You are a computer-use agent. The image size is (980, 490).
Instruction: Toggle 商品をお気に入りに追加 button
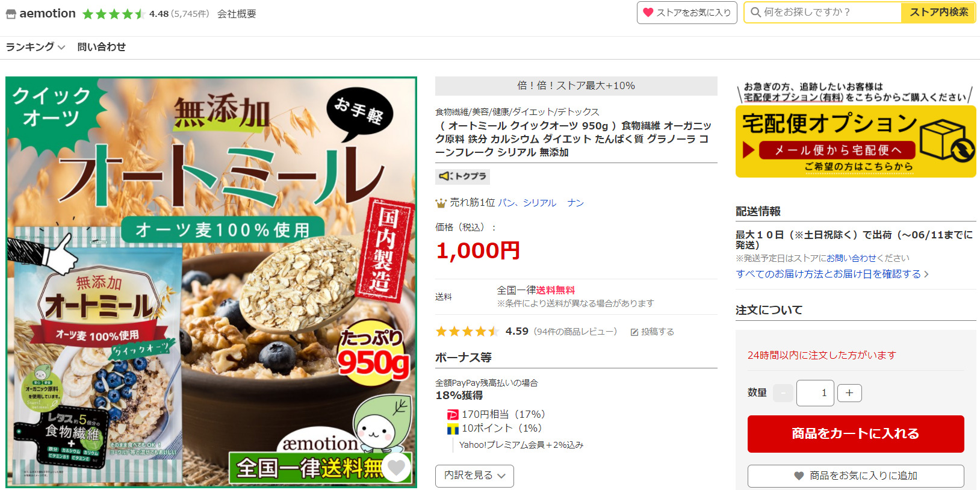(855, 476)
